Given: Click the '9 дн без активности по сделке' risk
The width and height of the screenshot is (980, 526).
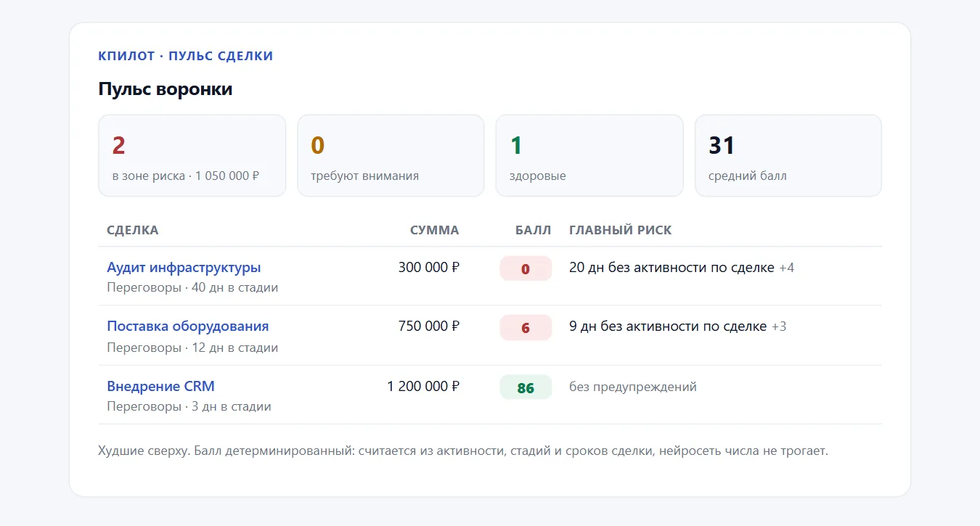Looking at the screenshot, I should coord(668,326).
